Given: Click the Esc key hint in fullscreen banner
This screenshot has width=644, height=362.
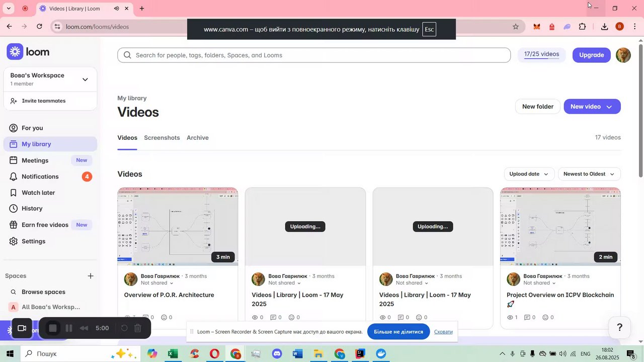Looking at the screenshot, I should point(429,29).
